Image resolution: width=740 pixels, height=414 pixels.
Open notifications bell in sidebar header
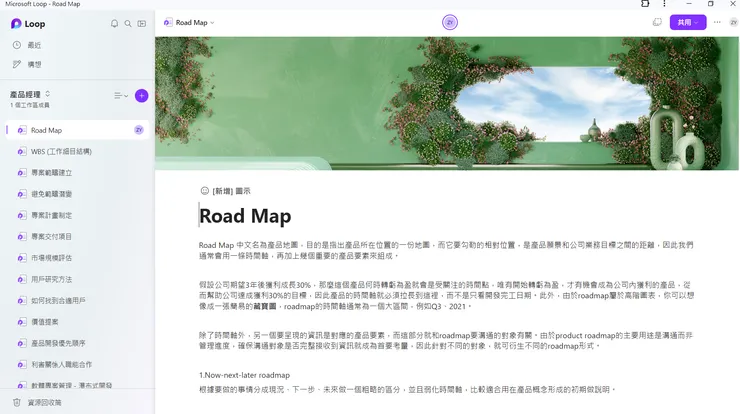114,24
